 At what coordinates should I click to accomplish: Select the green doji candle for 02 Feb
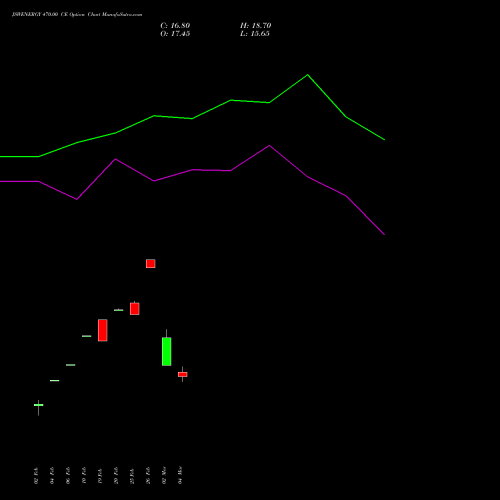click(x=39, y=405)
